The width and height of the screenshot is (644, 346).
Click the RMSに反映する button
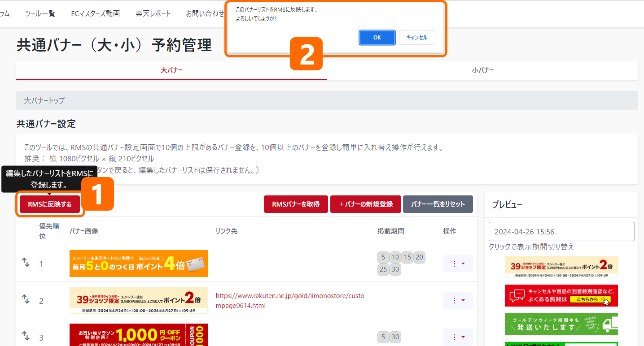pos(50,204)
